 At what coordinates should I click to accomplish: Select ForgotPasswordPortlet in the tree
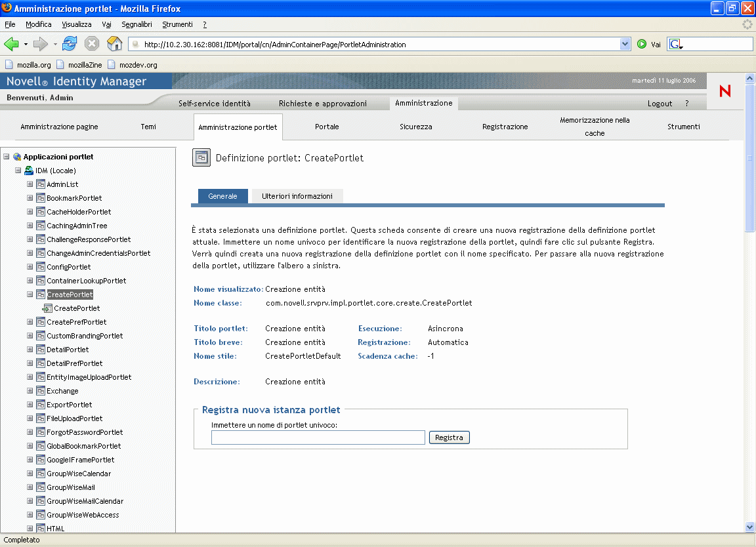click(x=85, y=432)
